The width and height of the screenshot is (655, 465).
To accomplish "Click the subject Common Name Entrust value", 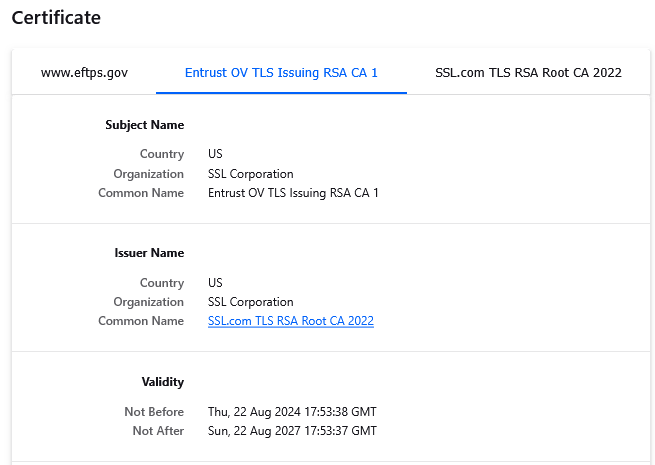I will (x=293, y=193).
